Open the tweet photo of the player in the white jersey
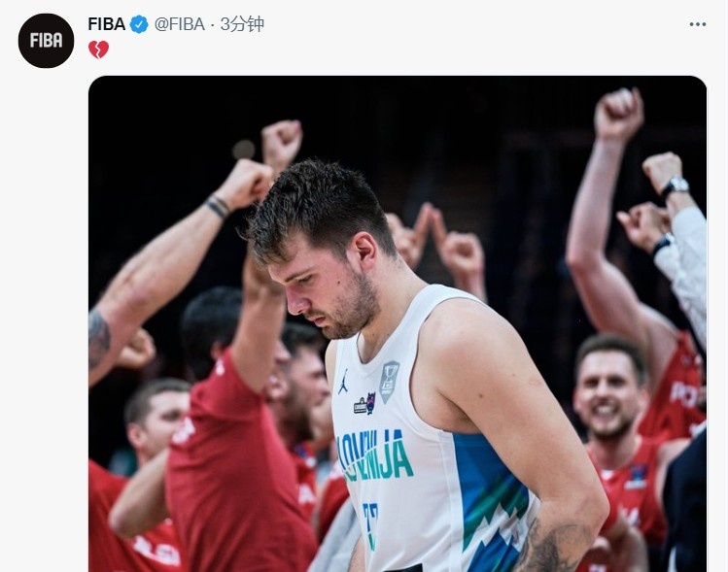The image size is (728, 572). pos(398,323)
